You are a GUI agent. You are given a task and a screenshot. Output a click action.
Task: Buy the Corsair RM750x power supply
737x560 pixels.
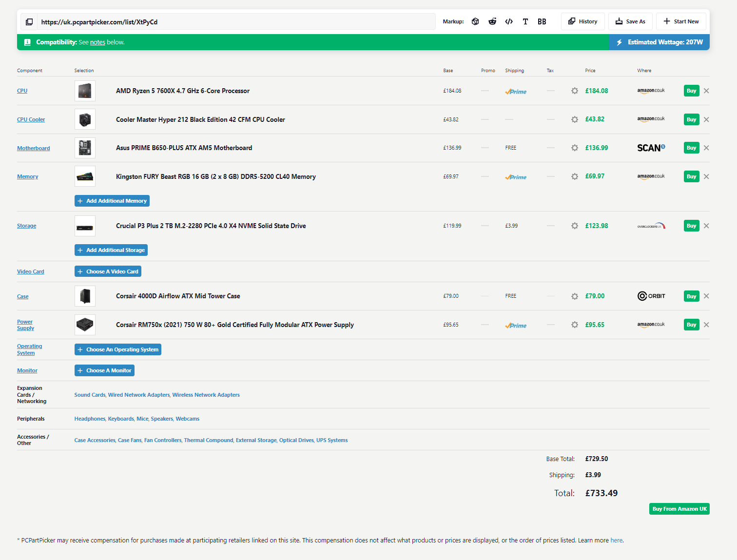click(691, 325)
